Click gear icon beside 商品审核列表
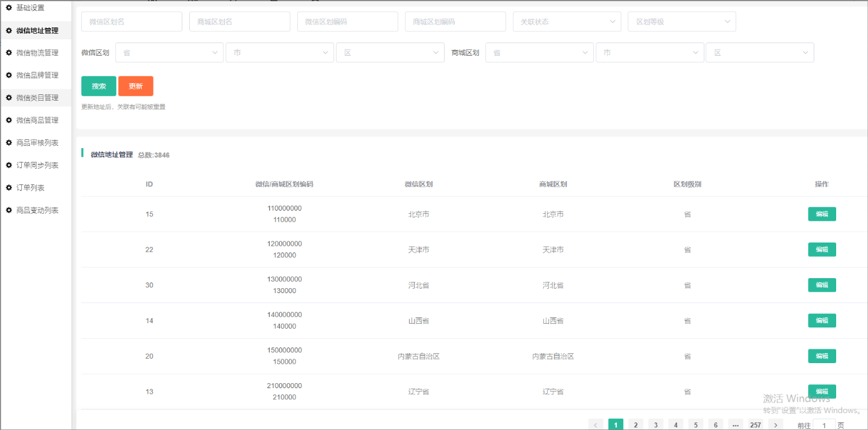 9,142
